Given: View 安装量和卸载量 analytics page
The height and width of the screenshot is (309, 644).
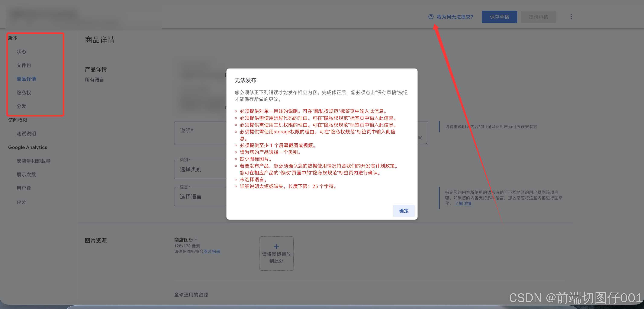Looking at the screenshot, I should 33,161.
